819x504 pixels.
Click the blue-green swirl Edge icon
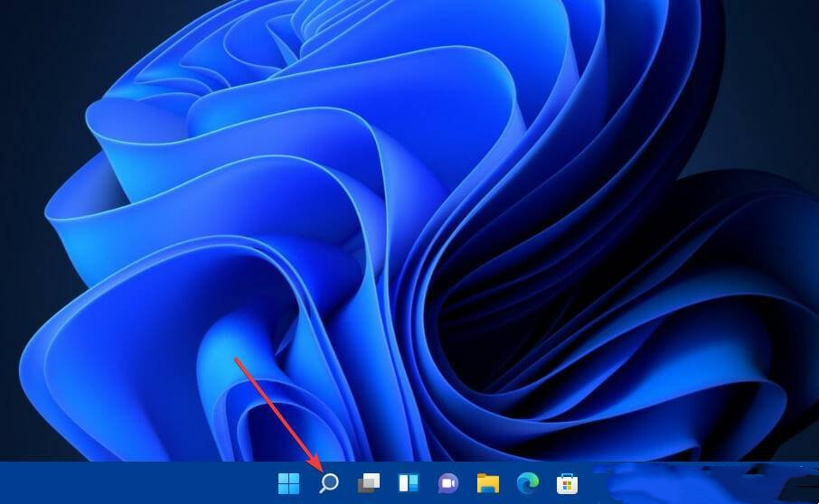528,483
